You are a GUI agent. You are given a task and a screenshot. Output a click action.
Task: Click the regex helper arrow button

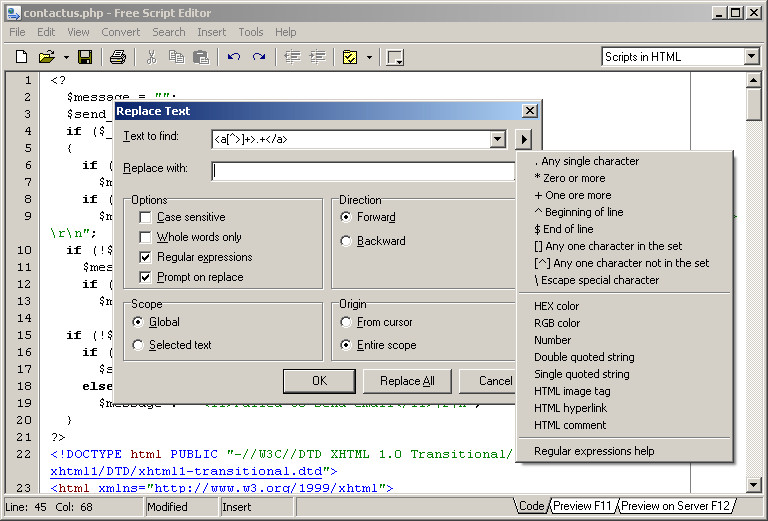524,139
